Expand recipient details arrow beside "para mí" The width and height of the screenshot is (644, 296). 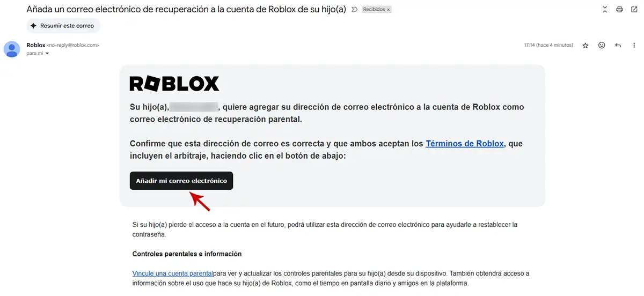[47, 54]
